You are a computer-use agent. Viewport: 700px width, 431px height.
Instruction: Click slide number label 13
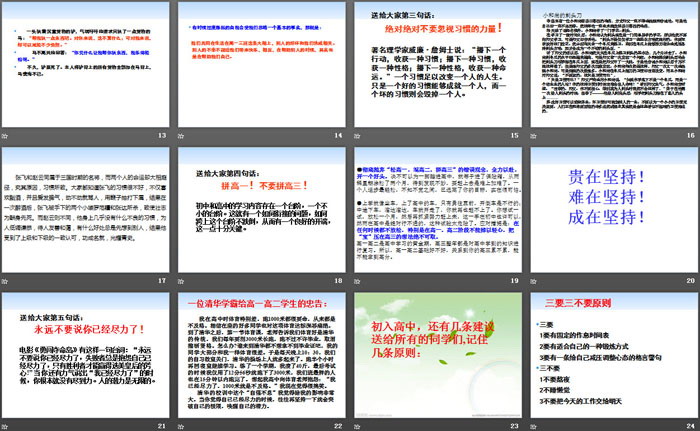[x=162, y=135]
